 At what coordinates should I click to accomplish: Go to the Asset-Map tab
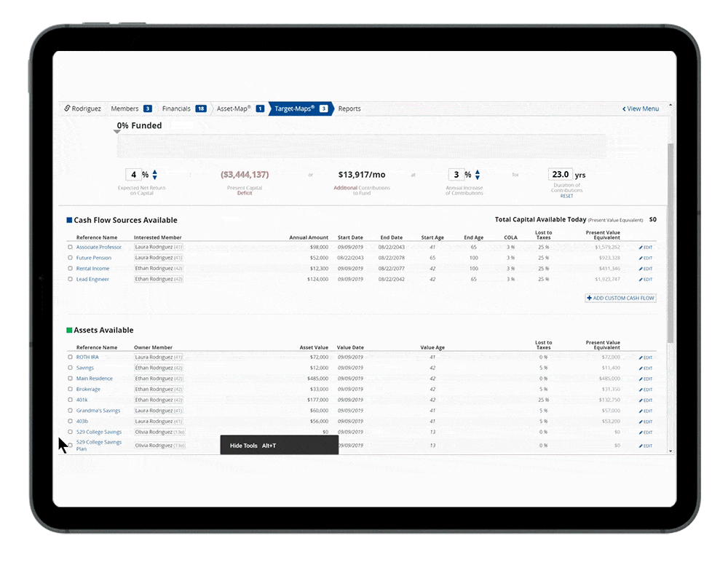pyautogui.click(x=240, y=108)
